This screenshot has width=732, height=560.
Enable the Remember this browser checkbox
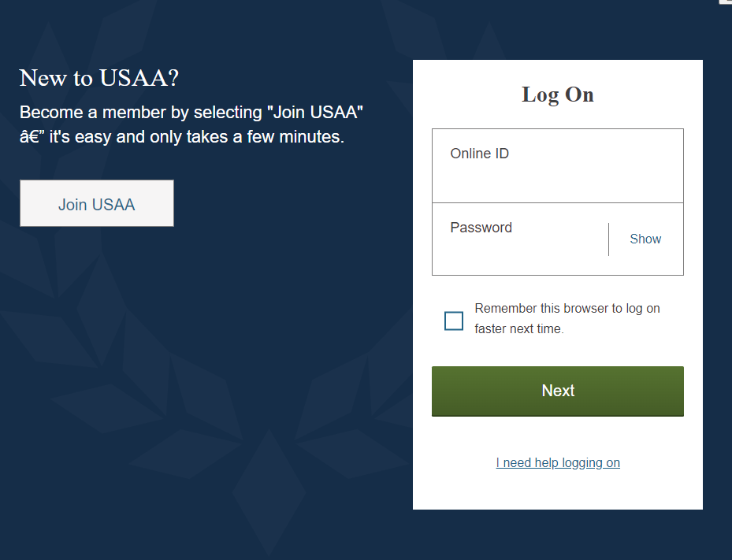(454, 321)
